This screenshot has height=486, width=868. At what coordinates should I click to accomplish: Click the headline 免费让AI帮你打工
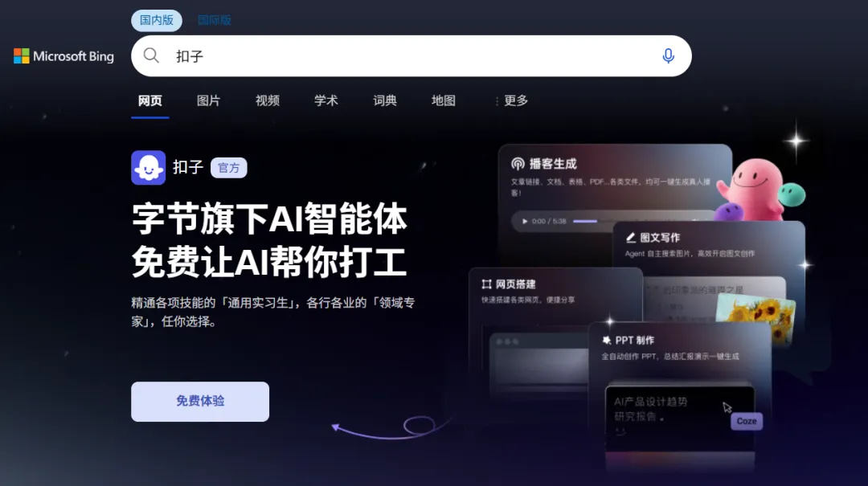[x=269, y=263]
